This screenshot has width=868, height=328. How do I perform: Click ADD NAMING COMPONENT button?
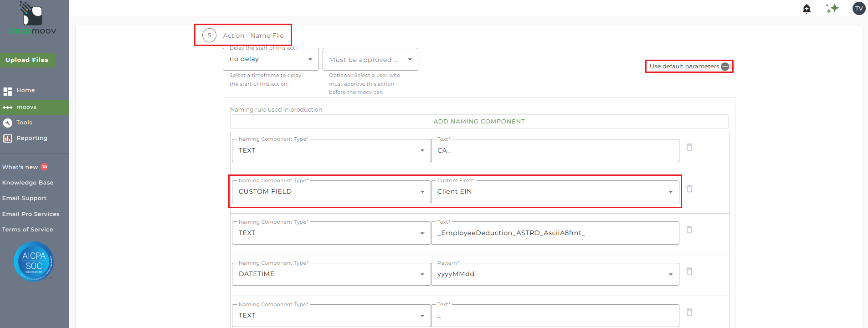479,122
